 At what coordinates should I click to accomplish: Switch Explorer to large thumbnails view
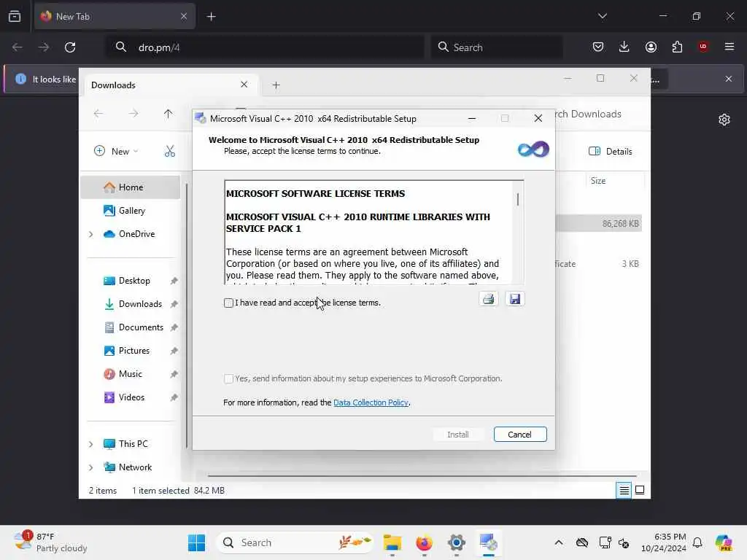[x=640, y=490]
